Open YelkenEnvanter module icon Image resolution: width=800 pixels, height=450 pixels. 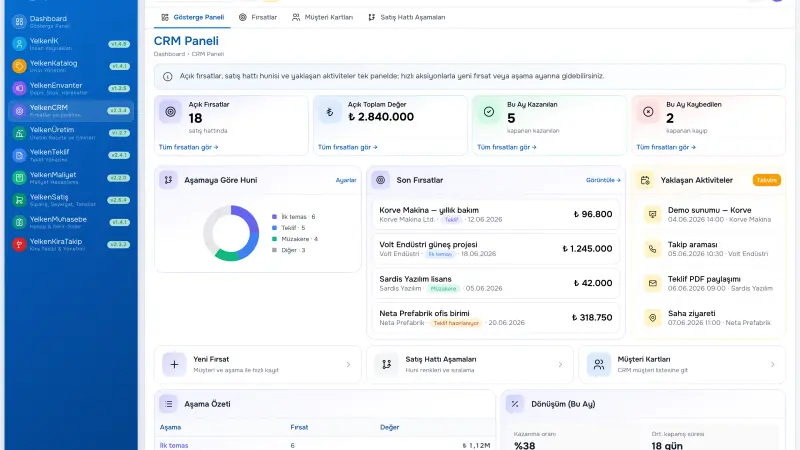pyautogui.click(x=19, y=88)
